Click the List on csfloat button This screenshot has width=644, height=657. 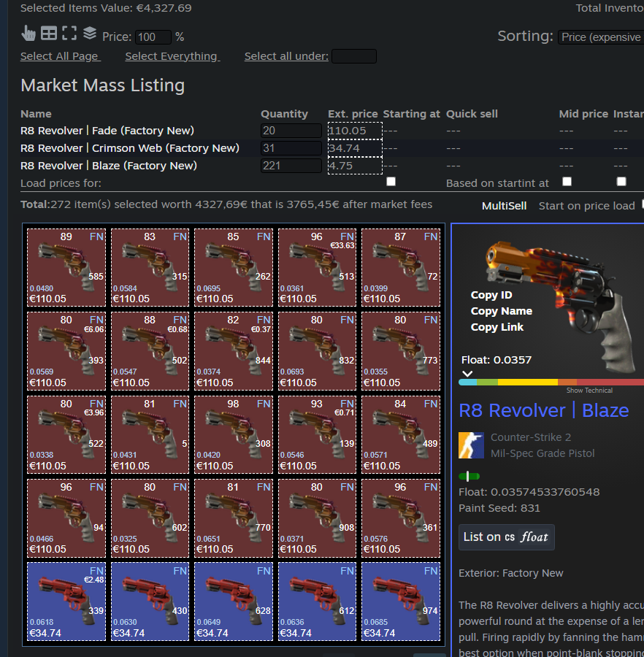(506, 537)
